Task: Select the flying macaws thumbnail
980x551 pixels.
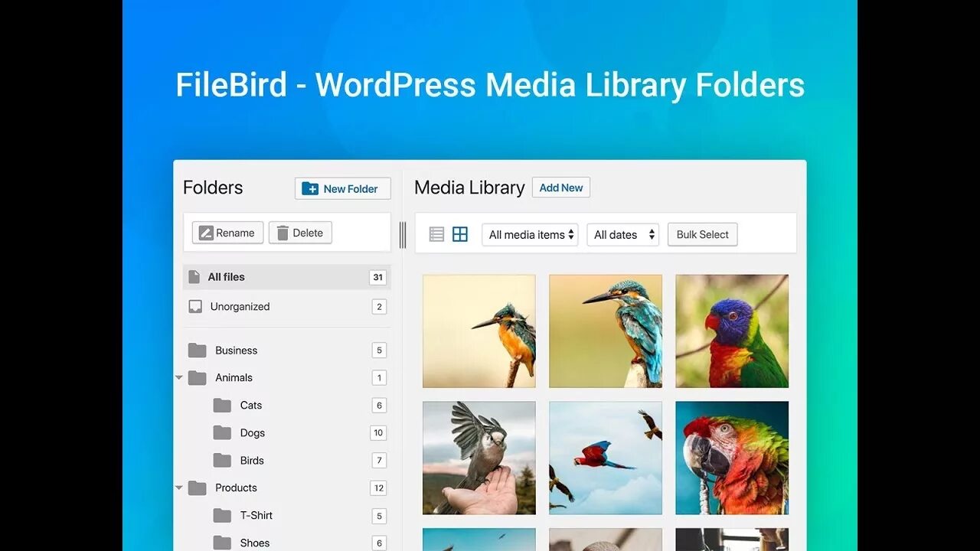Action: coord(606,458)
